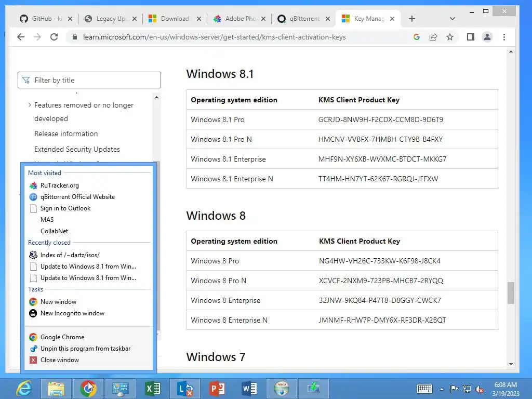
Task: Click the Windows 8.1 Enterprise key
Action: (382, 159)
